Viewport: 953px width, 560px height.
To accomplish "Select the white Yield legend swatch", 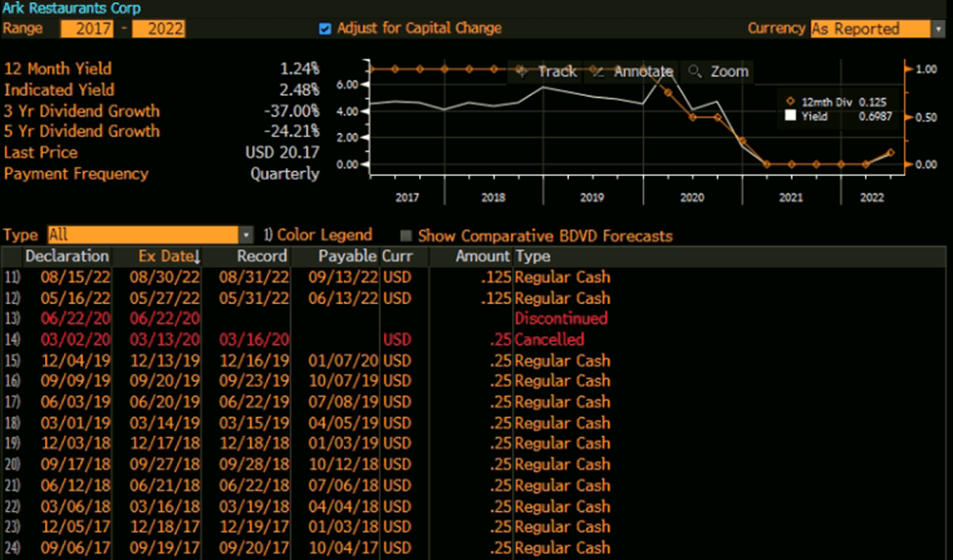I will tap(791, 116).
